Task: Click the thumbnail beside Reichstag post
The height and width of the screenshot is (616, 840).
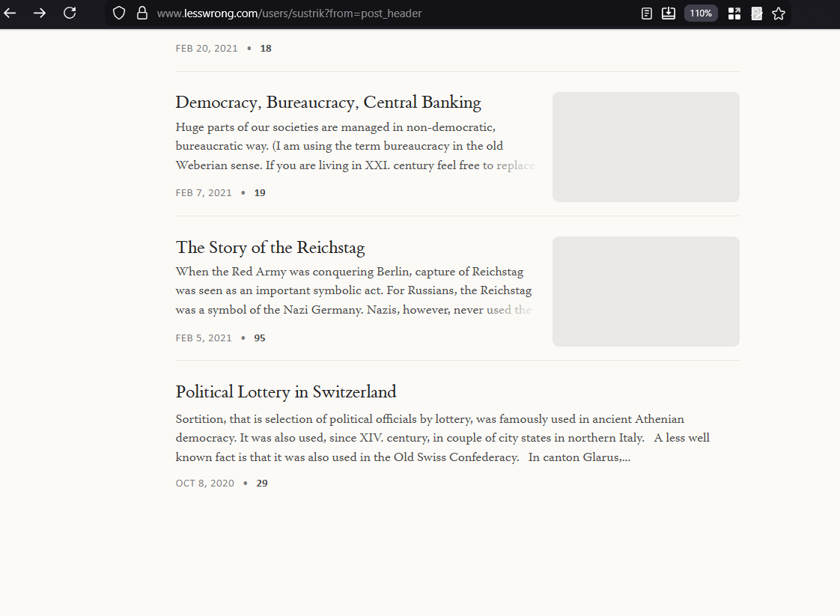Action: pos(646,291)
